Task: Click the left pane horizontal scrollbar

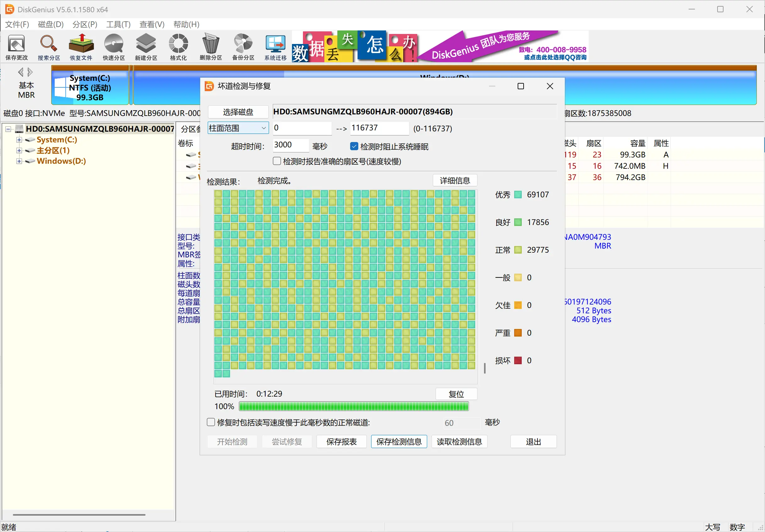Action: [79, 515]
